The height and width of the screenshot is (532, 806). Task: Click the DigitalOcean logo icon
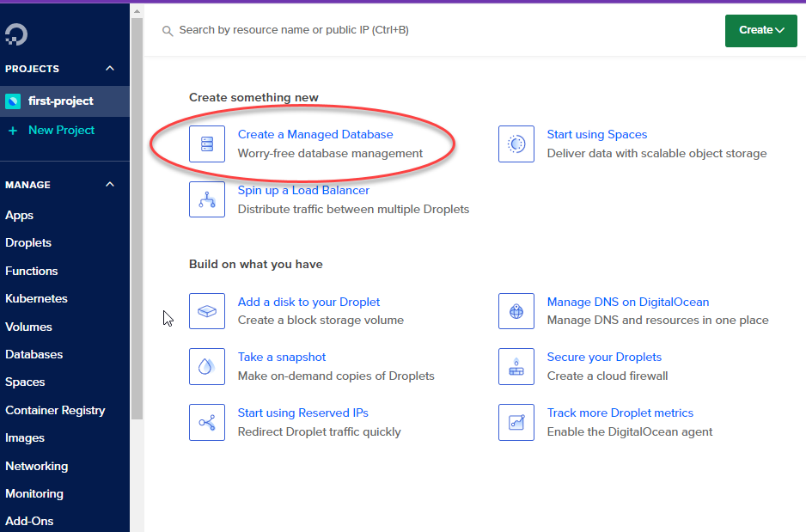coord(16,34)
